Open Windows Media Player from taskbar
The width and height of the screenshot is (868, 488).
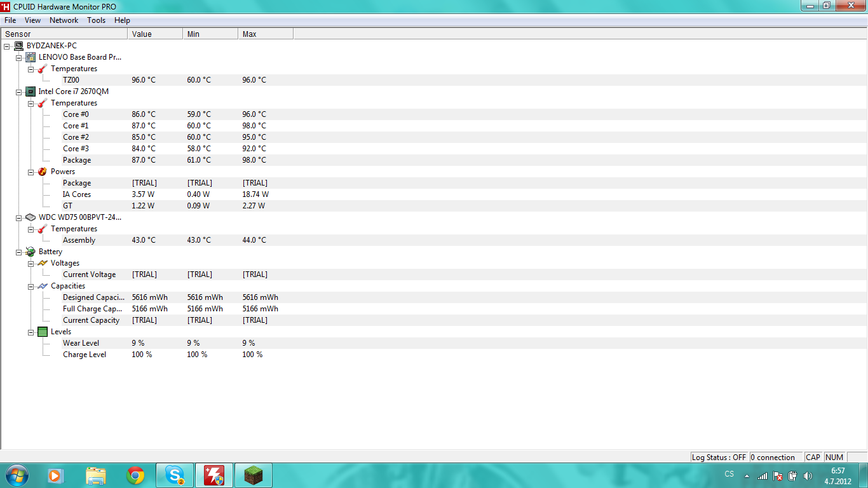pyautogui.click(x=55, y=475)
